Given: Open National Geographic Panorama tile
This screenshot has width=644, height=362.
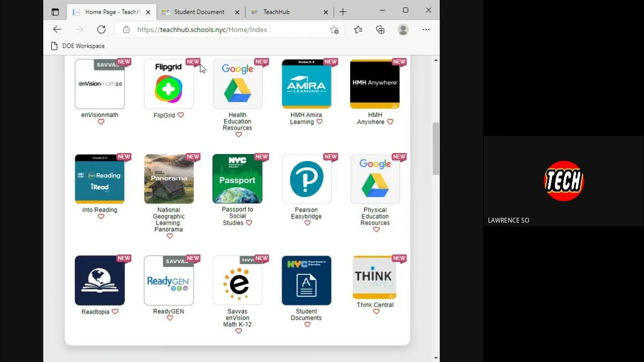Looking at the screenshot, I should pos(169,179).
